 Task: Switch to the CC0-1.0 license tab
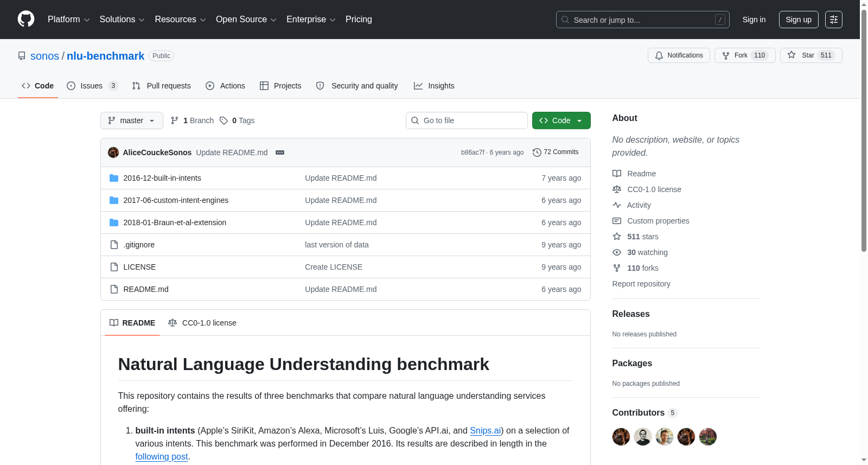point(202,323)
